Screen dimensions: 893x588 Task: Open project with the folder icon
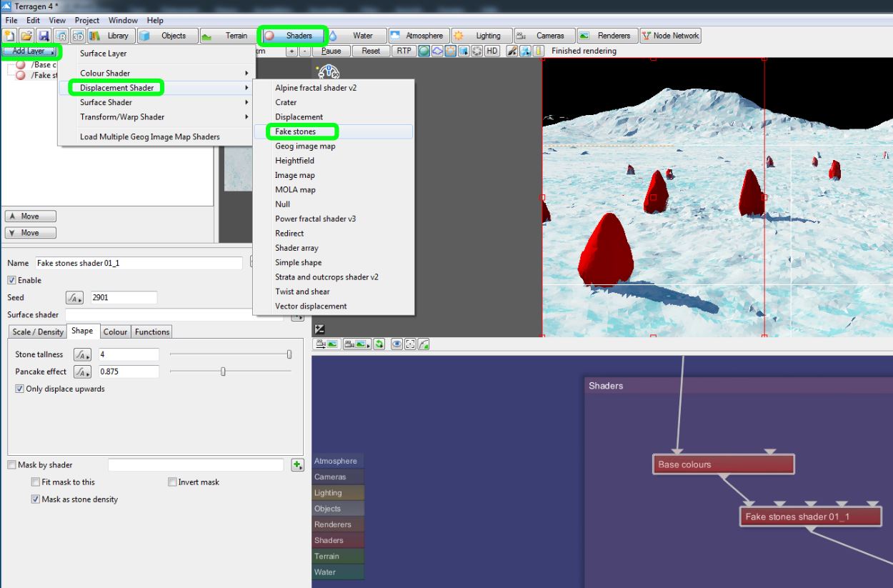pyautogui.click(x=26, y=36)
